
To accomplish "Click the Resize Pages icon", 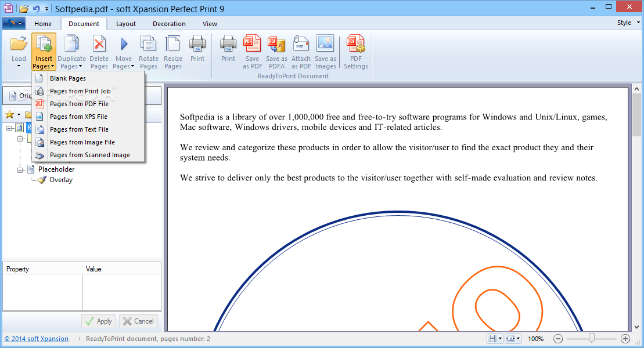I will 173,44.
